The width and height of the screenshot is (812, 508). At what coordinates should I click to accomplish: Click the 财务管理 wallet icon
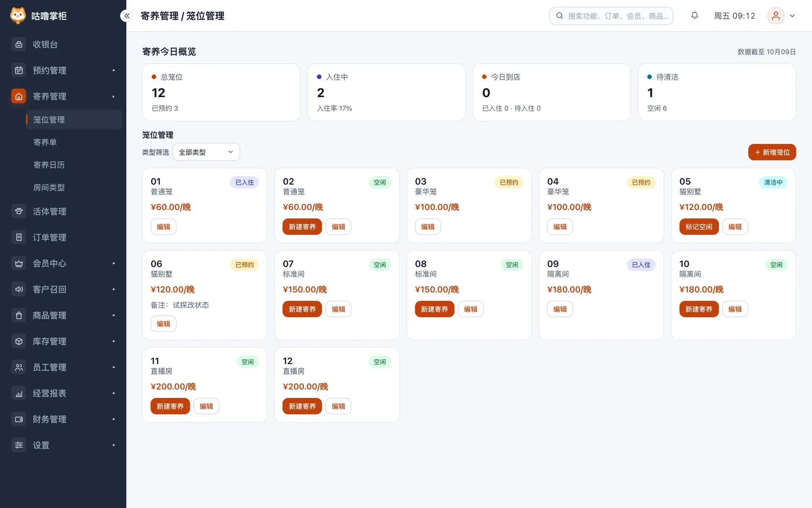point(19,420)
